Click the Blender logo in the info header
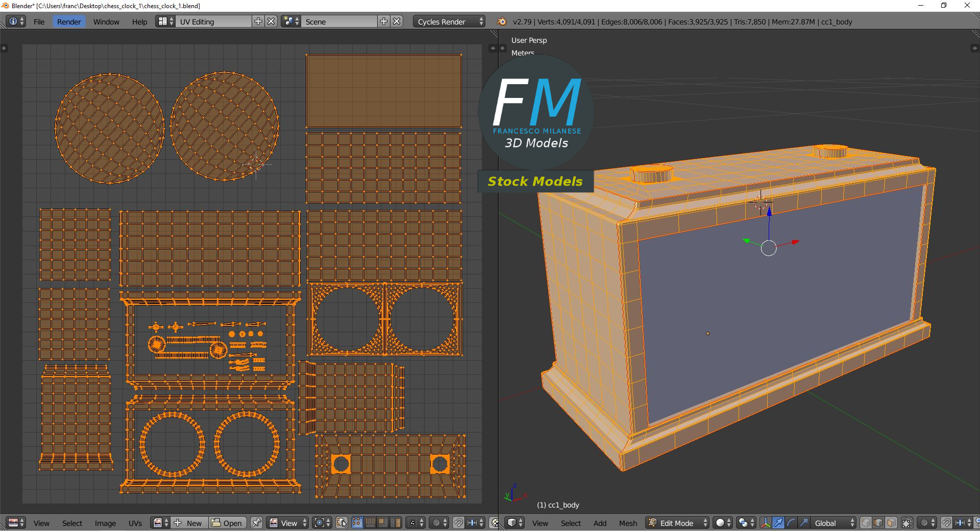 click(x=501, y=21)
